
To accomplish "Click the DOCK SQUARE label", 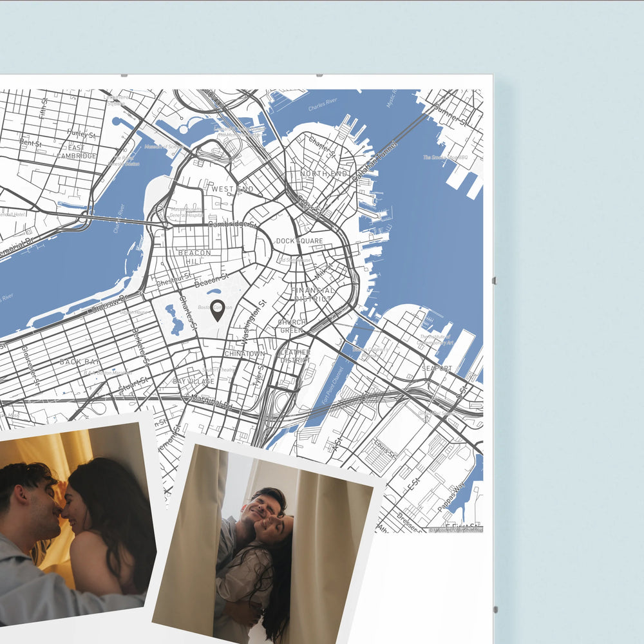I will (299, 241).
